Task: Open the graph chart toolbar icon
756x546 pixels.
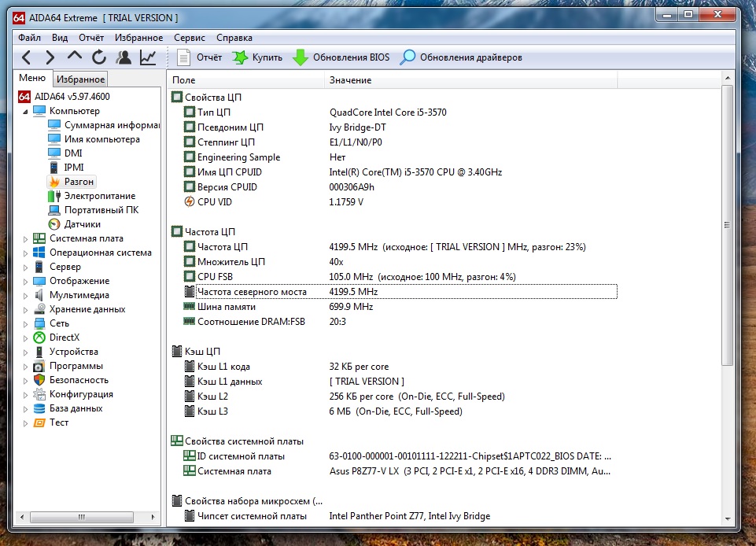Action: click(148, 57)
